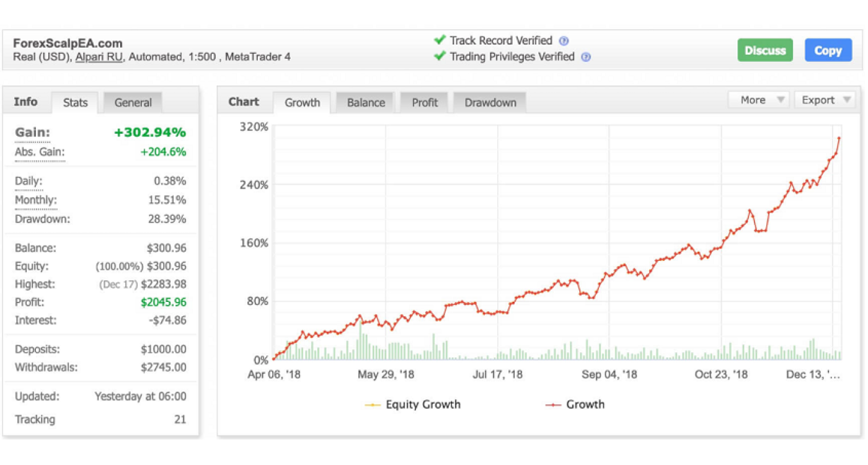Click the Abs. Gain label
Screen dimensions: 868x465
click(40, 152)
